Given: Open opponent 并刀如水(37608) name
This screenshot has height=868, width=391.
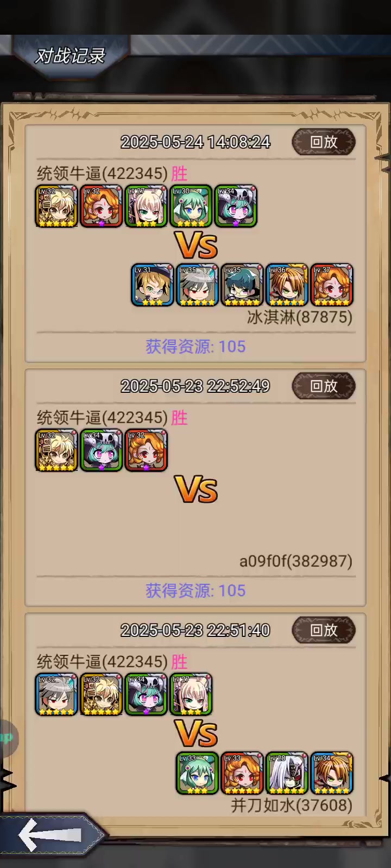Looking at the screenshot, I should tap(292, 805).
